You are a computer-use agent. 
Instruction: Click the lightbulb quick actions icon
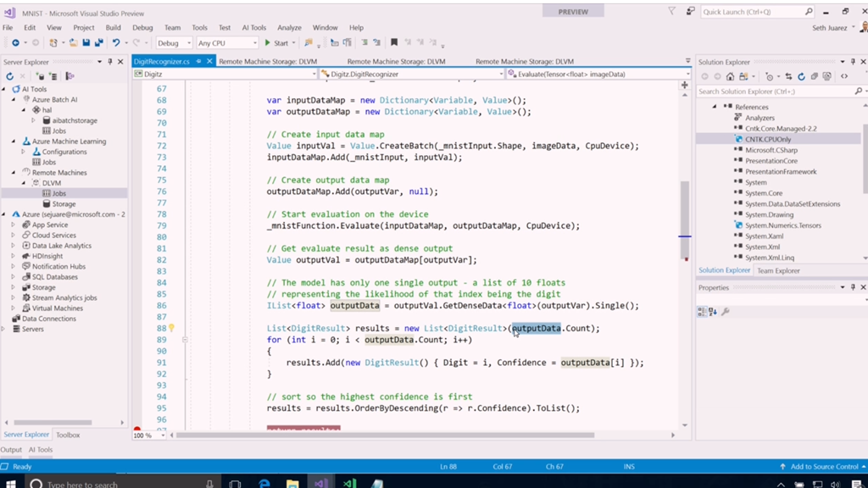click(171, 328)
